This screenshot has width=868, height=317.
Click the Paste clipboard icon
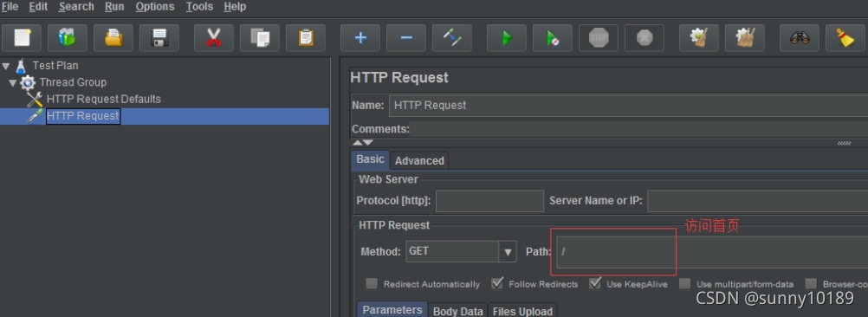tap(306, 38)
